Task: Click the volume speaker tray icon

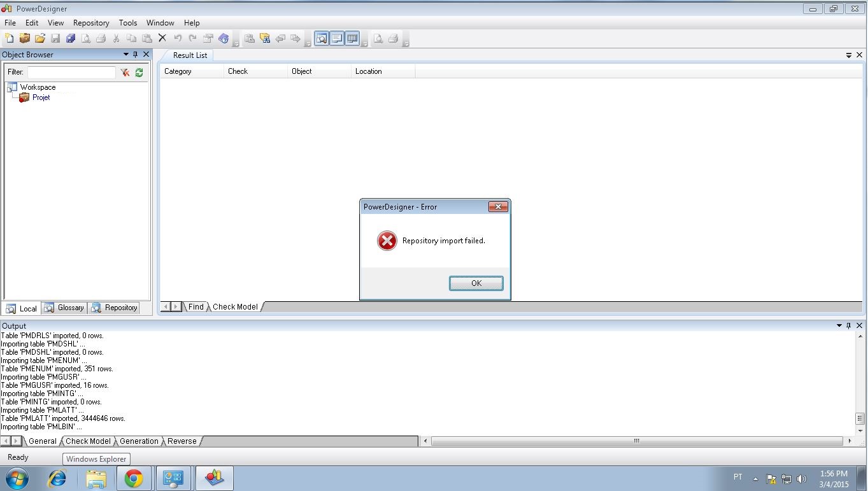Action: click(802, 479)
